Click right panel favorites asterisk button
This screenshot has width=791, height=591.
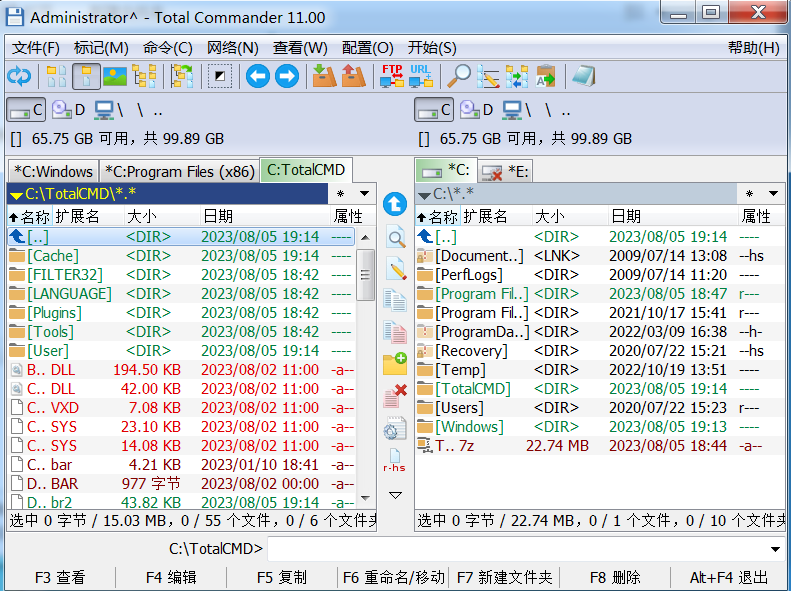pyautogui.click(x=750, y=194)
